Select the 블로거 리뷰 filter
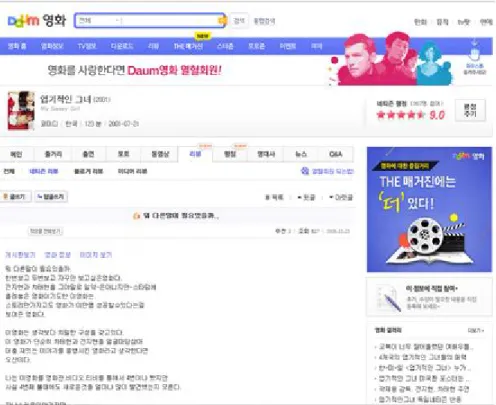This screenshot has height=405, width=496. [x=88, y=171]
